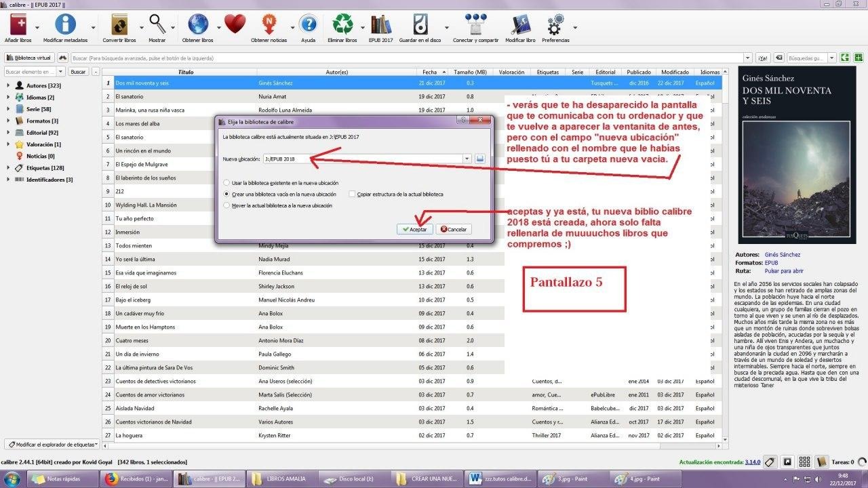
Task: Expand the Etiquetas [128] tree node
Action: pos(8,168)
